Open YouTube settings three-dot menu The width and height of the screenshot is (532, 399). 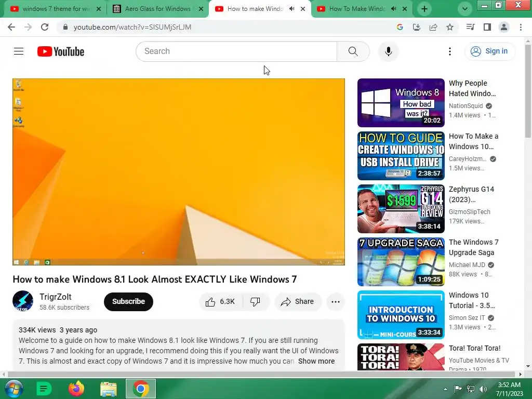point(450,51)
